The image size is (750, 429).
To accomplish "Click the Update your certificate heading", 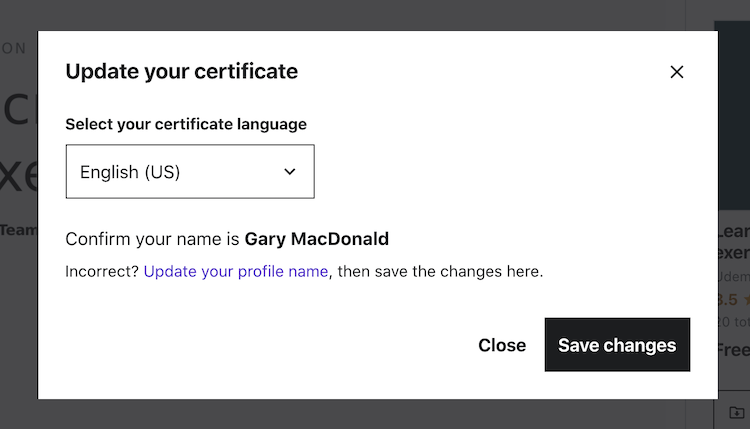I will coord(181,71).
